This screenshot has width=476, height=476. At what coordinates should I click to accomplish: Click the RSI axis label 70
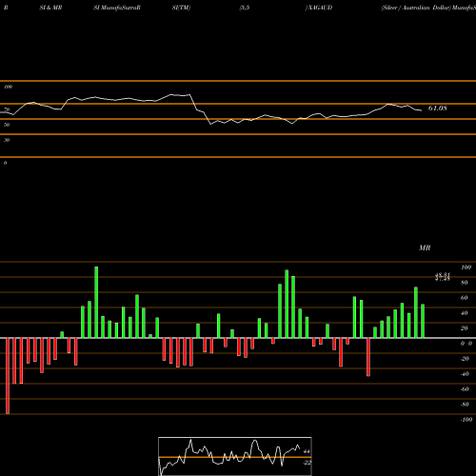[x=7, y=109]
